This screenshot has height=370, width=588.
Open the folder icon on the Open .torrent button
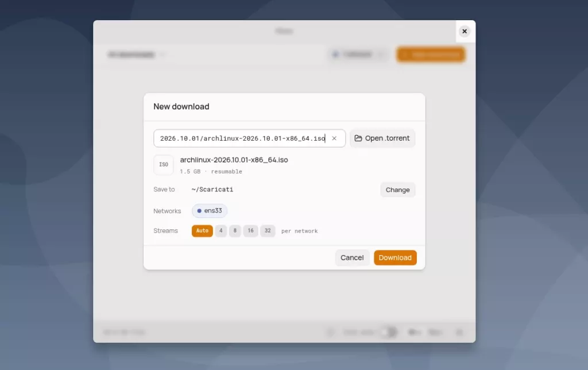[358, 138]
